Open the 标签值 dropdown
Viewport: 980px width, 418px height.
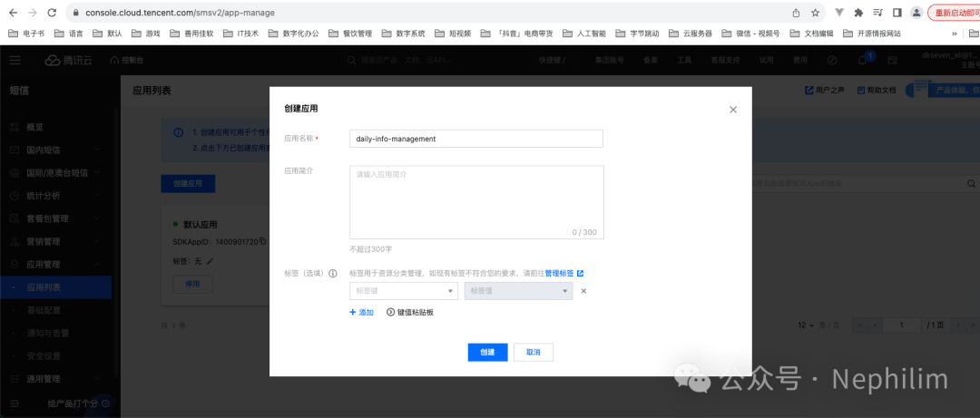pyautogui.click(x=519, y=291)
